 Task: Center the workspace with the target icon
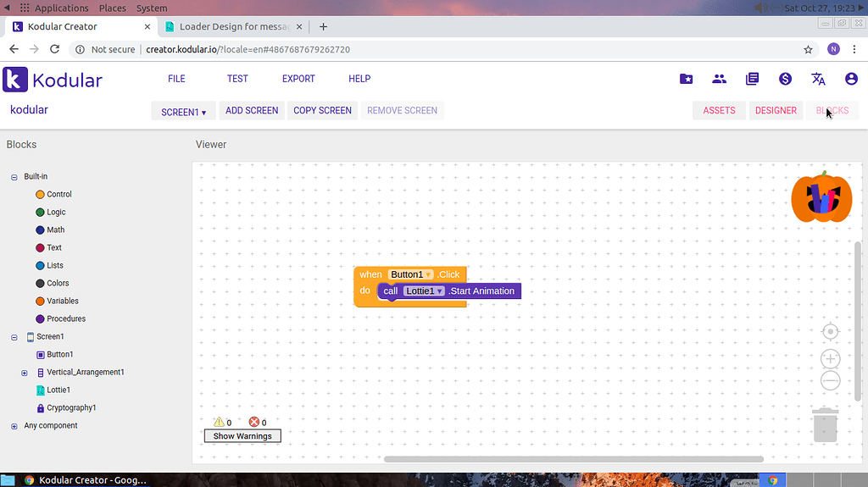coord(831,332)
